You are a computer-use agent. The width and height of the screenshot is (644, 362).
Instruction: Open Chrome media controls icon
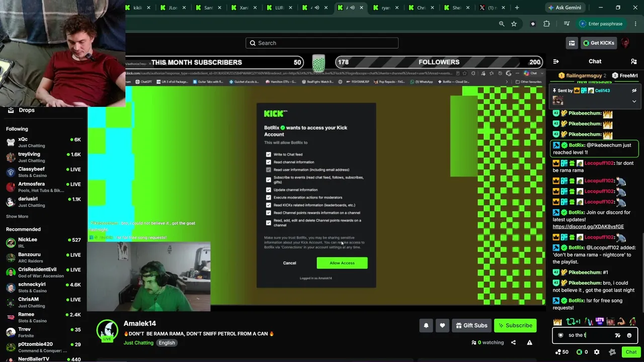click(x=567, y=24)
